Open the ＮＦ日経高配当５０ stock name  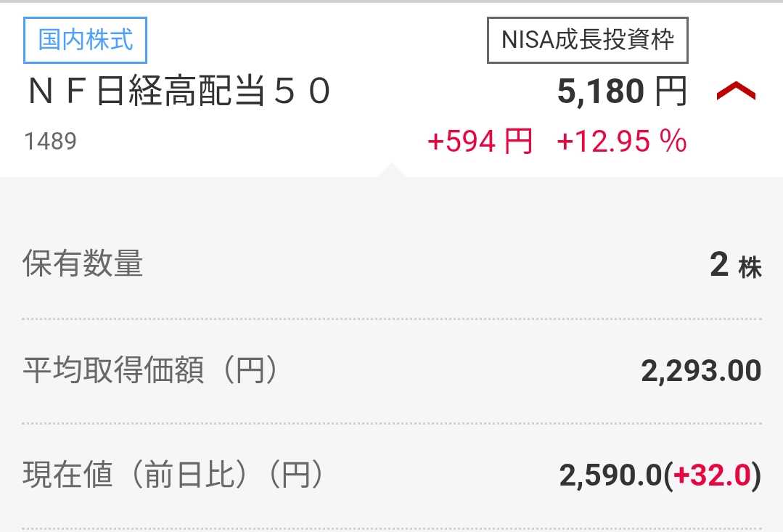pyautogui.click(x=179, y=92)
